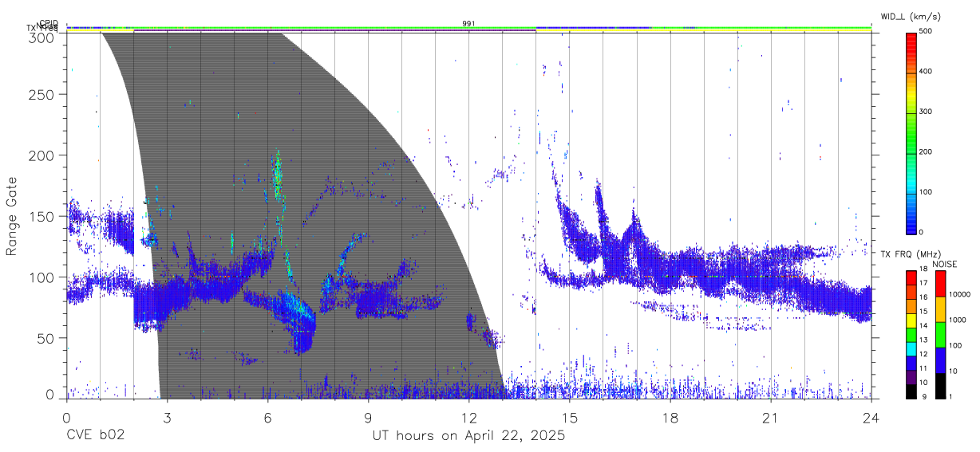980x452 pixels.
Task: Click the 'TX FRQ (MHz)' legend title
Action: (911, 254)
